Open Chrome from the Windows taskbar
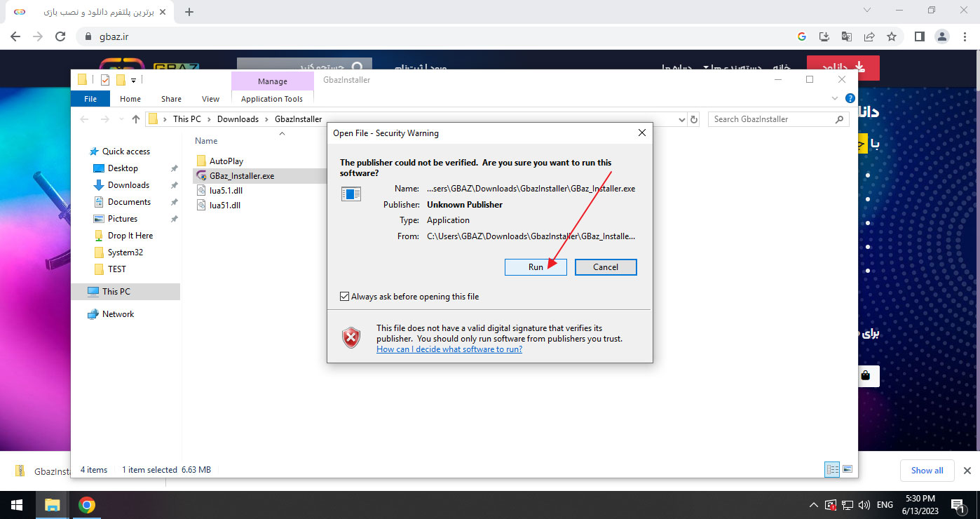Image resolution: width=980 pixels, height=519 pixels. click(x=87, y=505)
